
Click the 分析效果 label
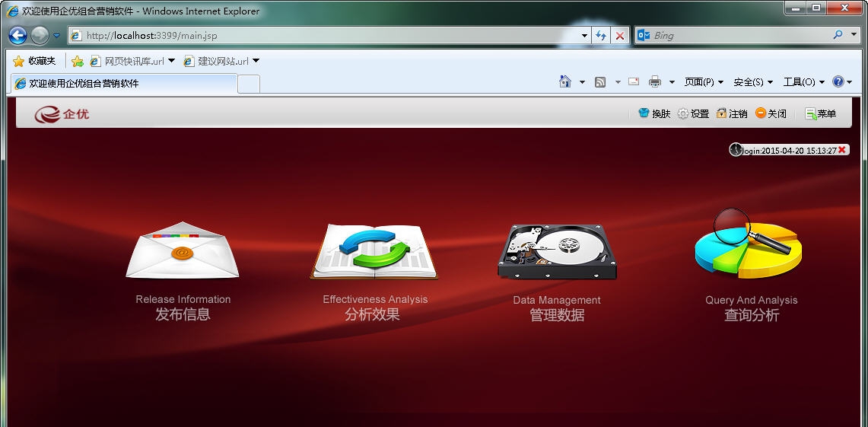point(372,314)
